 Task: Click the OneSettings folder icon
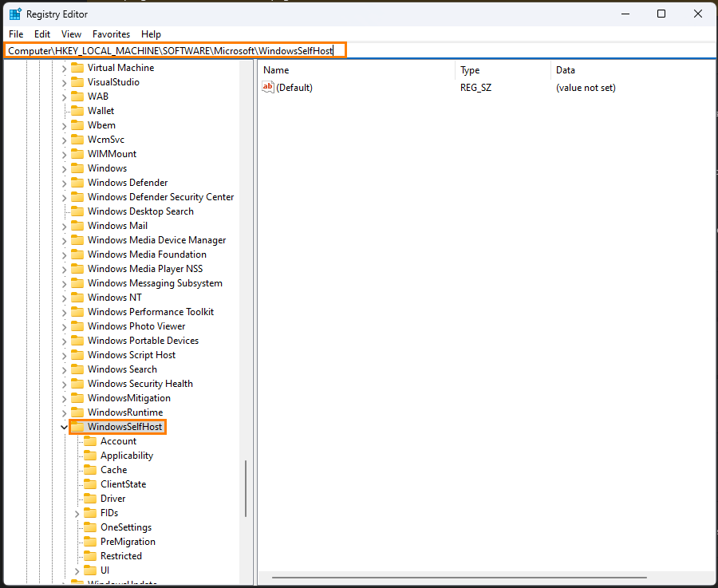(90, 527)
